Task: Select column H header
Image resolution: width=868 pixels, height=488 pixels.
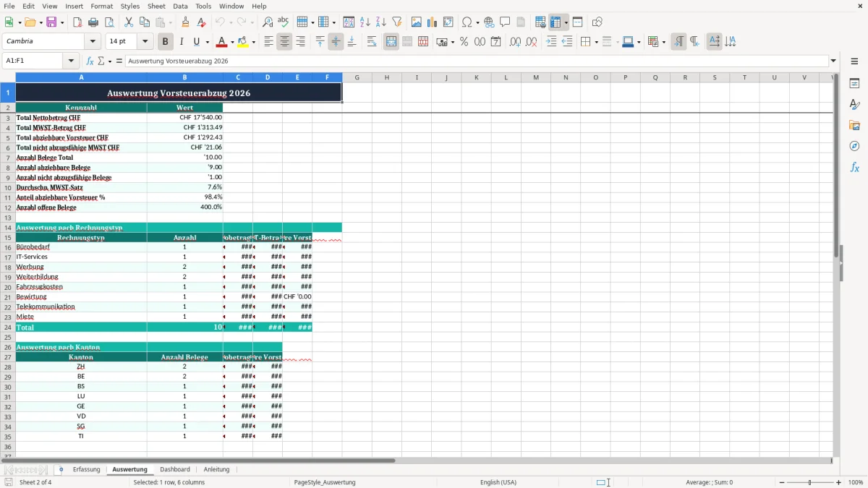Action: (387, 77)
